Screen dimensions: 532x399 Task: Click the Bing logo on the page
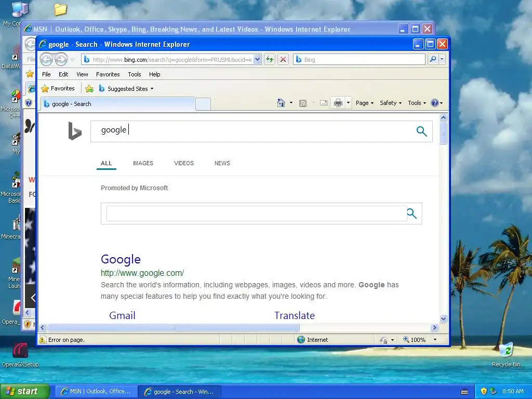[75, 131]
